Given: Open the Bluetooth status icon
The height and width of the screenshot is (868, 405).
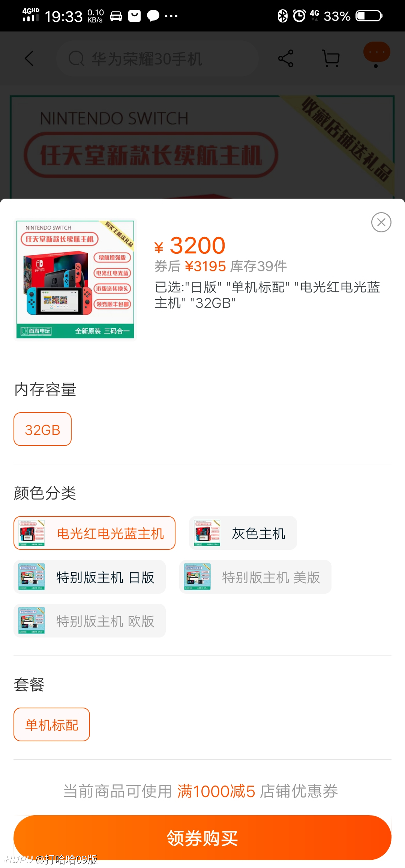Looking at the screenshot, I should point(282,16).
